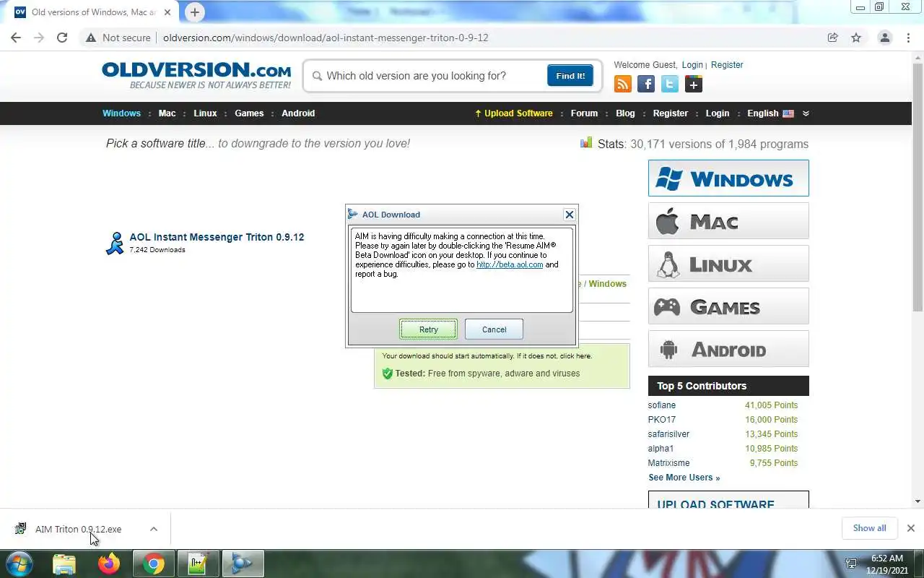924x578 pixels.
Task: Click Login link near Welcome Guest
Action: pyautogui.click(x=692, y=65)
